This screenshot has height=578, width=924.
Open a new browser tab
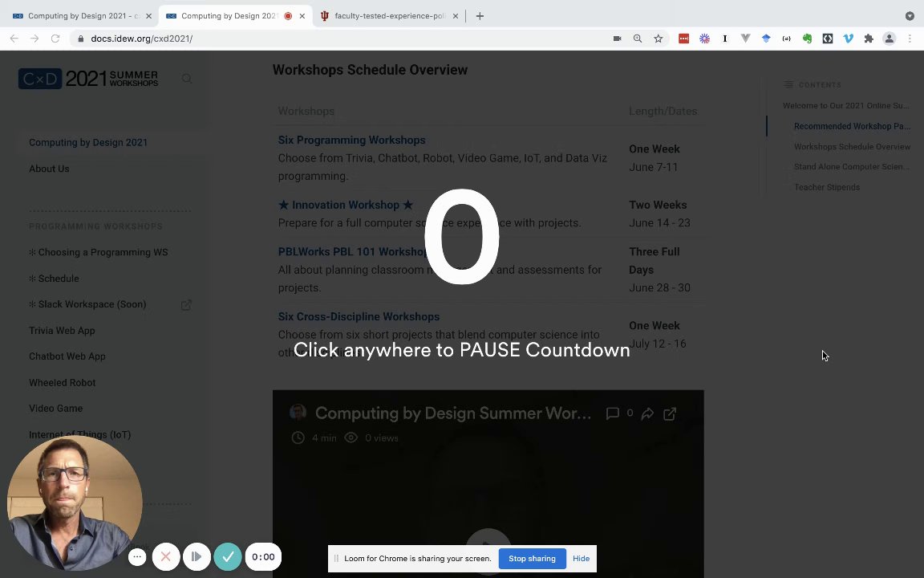pos(480,16)
